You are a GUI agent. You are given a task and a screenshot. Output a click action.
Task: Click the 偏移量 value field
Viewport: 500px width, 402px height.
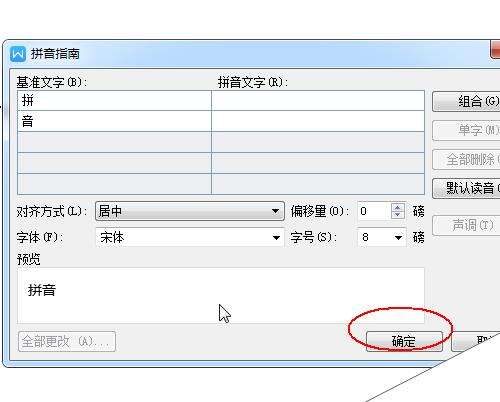coord(374,211)
